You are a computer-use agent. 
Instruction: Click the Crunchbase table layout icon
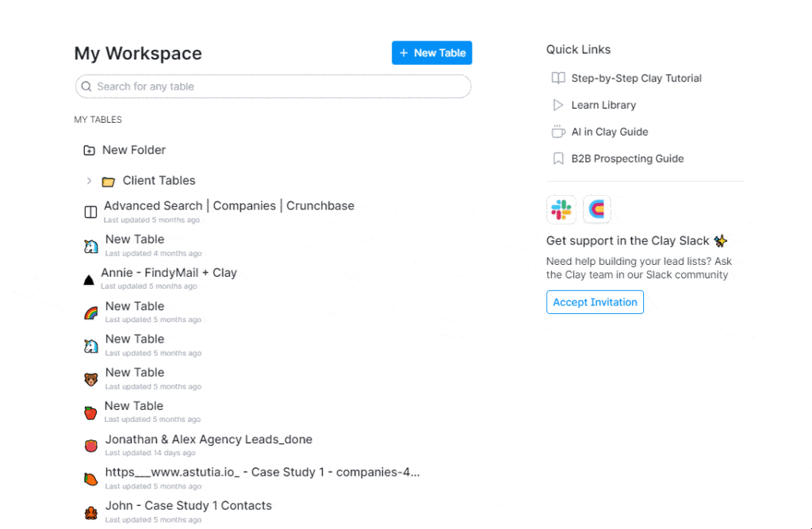coord(90,212)
